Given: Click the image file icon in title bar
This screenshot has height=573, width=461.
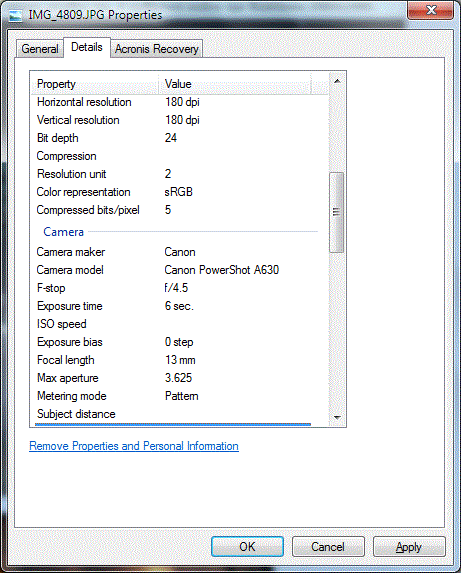Looking at the screenshot, I should [x=15, y=15].
